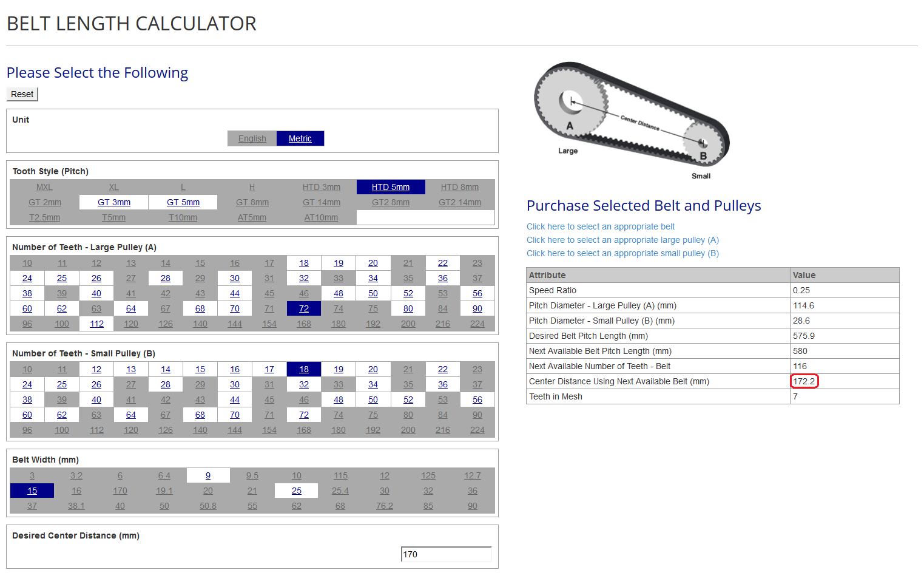Click the Reset button
924x581 pixels.
22,94
